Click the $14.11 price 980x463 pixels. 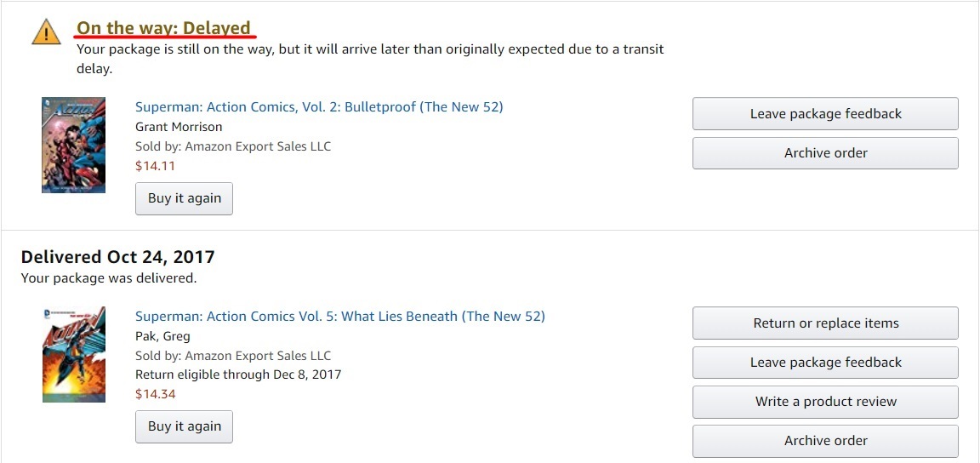[155, 166]
